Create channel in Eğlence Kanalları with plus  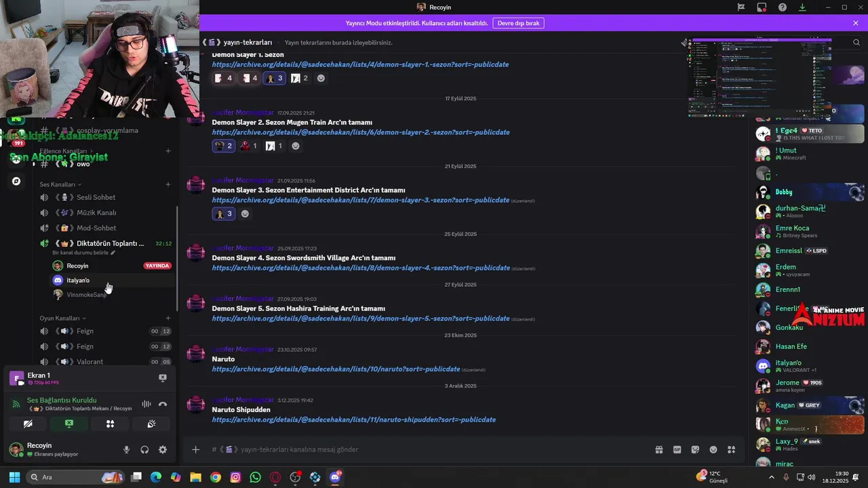pos(168,150)
